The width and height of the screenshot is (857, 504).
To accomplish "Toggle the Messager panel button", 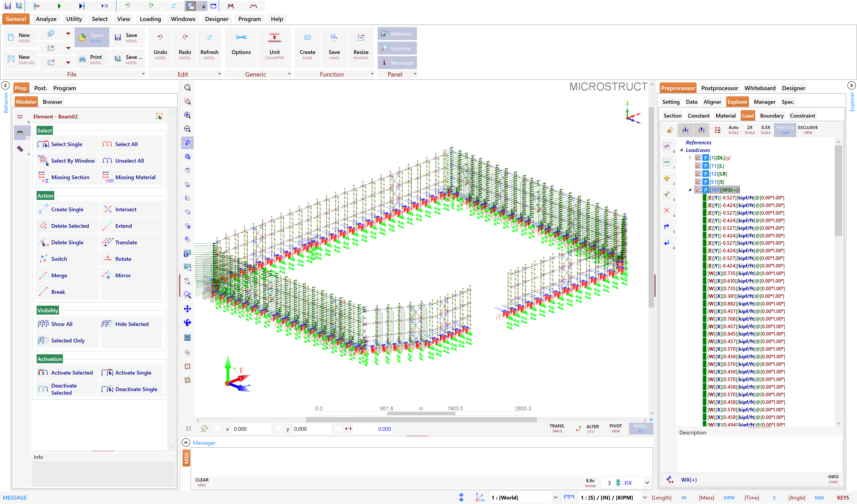I will (397, 63).
